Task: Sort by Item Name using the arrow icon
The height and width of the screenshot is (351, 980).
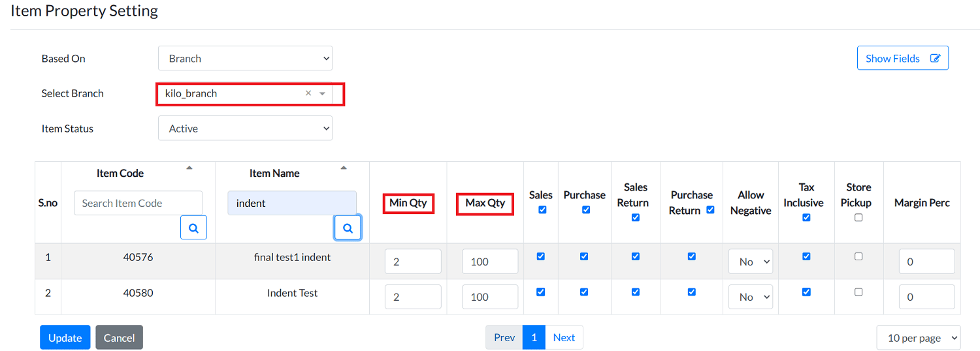Action: click(344, 168)
